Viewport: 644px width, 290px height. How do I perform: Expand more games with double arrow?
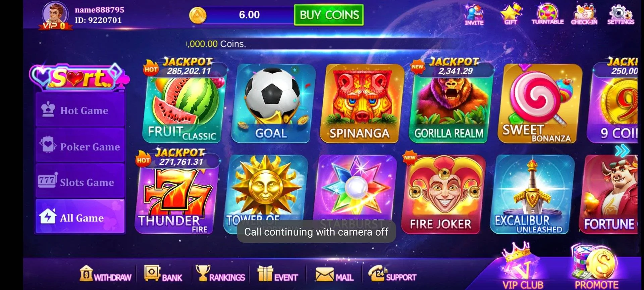point(622,151)
